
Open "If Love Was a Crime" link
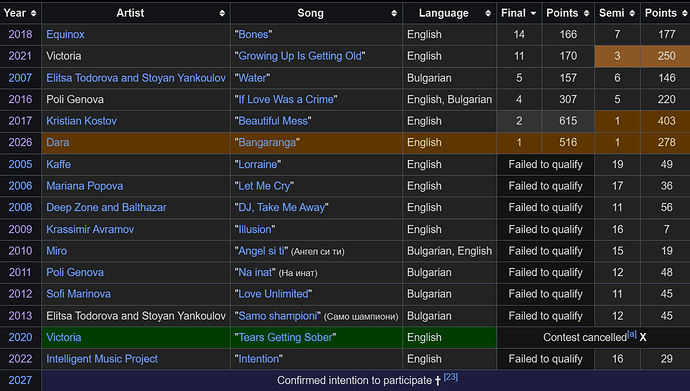click(286, 99)
